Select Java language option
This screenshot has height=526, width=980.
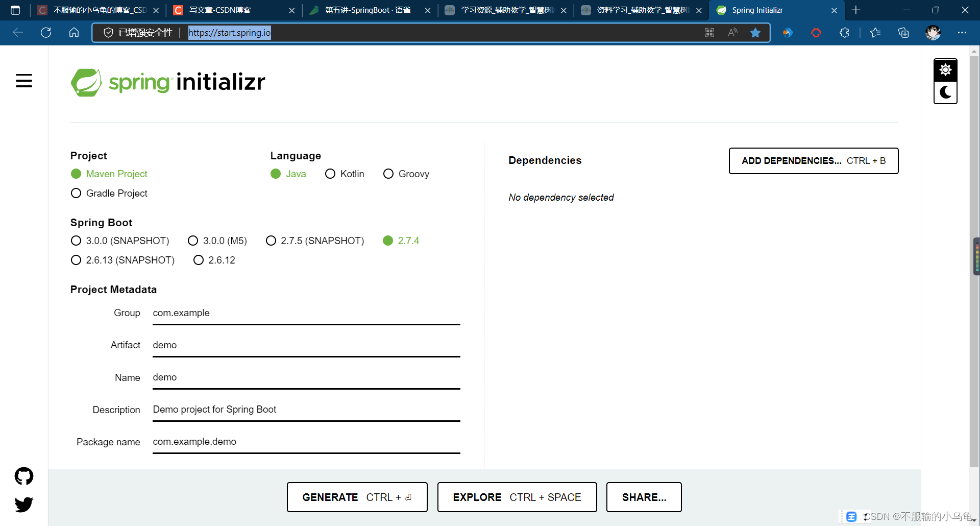(288, 174)
